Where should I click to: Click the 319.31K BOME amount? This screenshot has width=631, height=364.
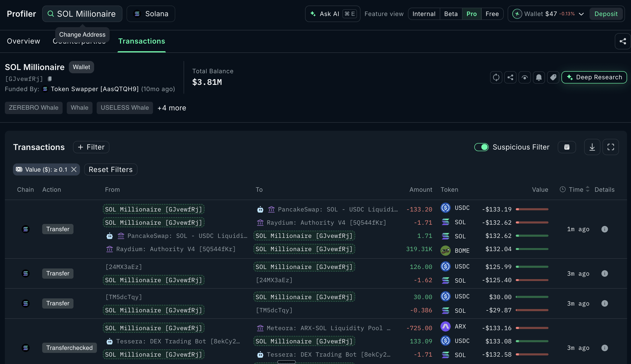[x=419, y=249]
